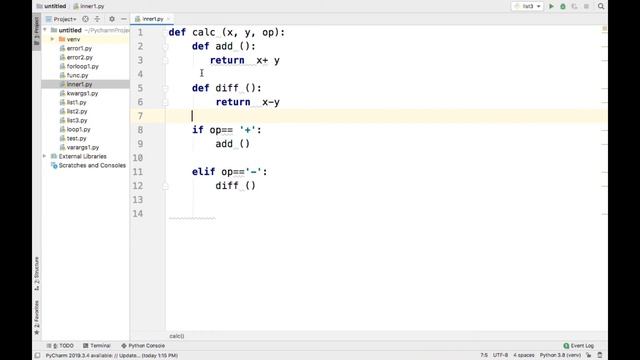Toggle read-only lock icon in status bar
Screen dimensions: 640x360
click(589, 356)
